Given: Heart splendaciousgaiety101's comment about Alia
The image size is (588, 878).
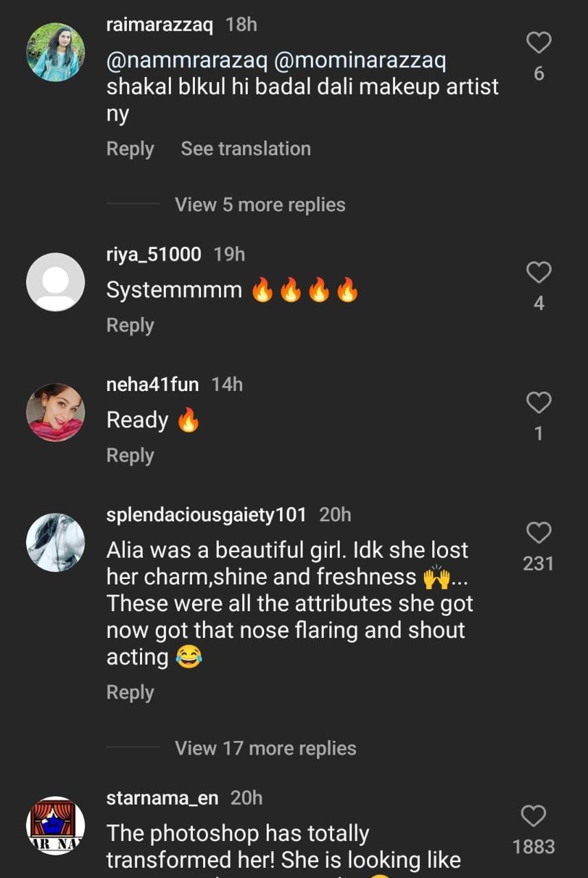Looking at the screenshot, I should pos(539,533).
